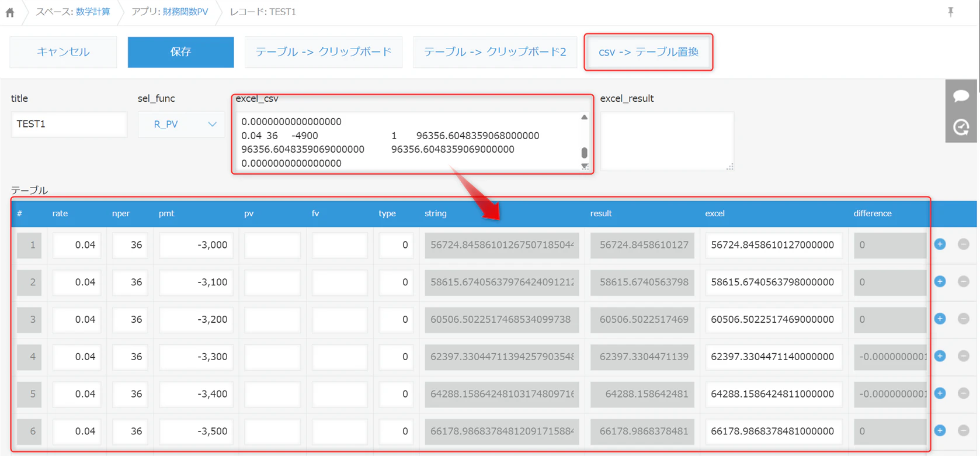Focus the empty excel_result textarea
980x456 pixels.
pos(667,141)
